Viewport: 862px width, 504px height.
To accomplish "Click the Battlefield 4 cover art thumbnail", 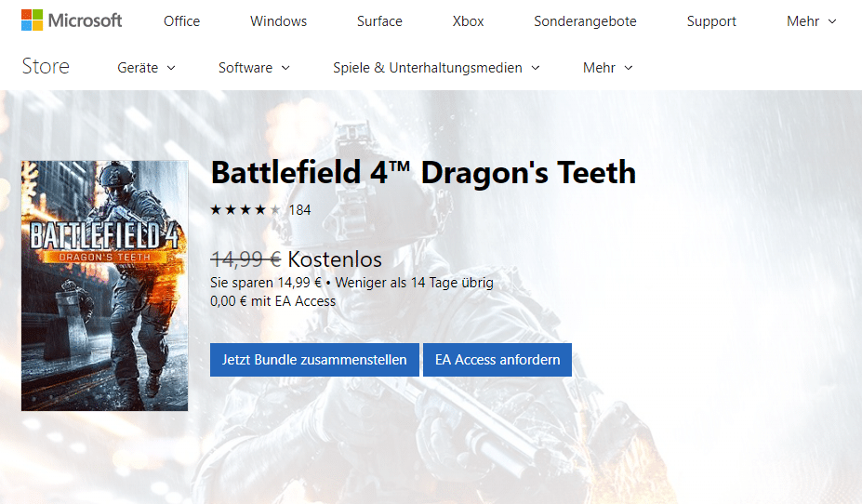I will pos(104,285).
